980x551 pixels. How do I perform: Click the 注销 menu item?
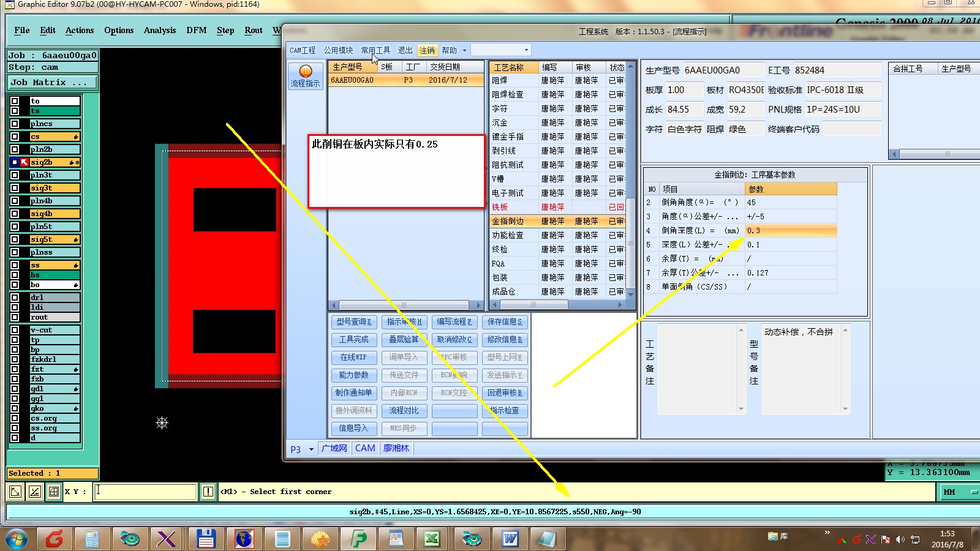point(427,50)
